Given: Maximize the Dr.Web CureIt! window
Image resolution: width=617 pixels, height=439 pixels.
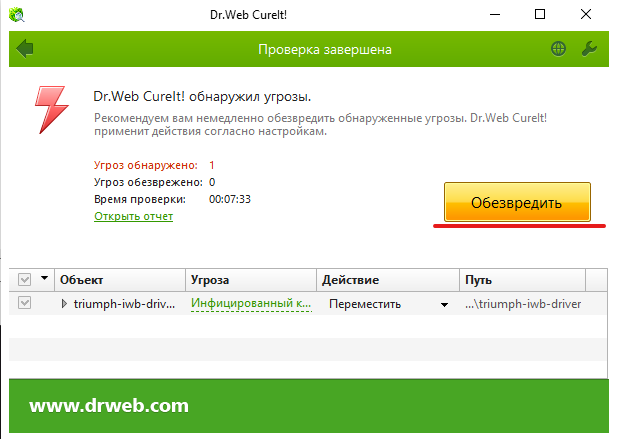Looking at the screenshot, I should click(x=540, y=15).
